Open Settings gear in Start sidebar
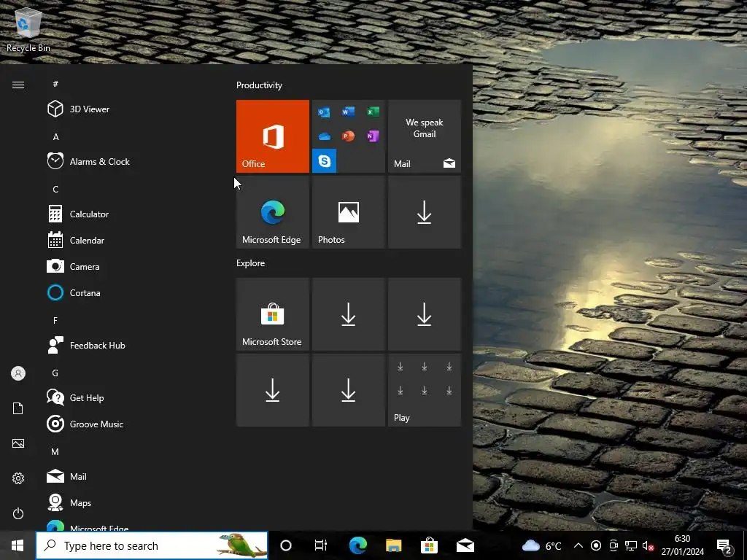 pyautogui.click(x=18, y=478)
